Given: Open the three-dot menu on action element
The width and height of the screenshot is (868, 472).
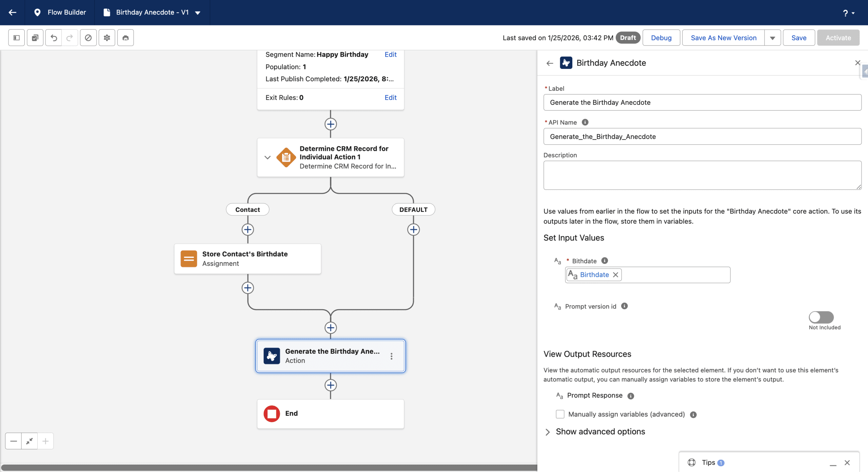Looking at the screenshot, I should pyautogui.click(x=391, y=356).
